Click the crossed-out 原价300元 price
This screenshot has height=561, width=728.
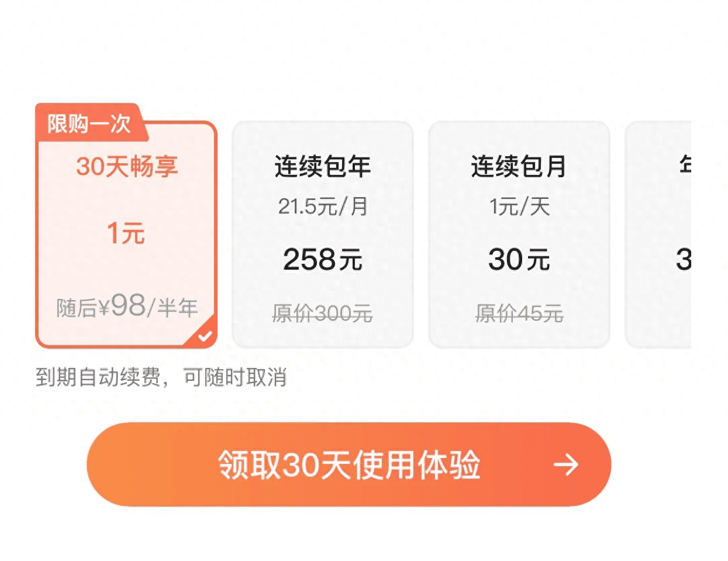322,314
